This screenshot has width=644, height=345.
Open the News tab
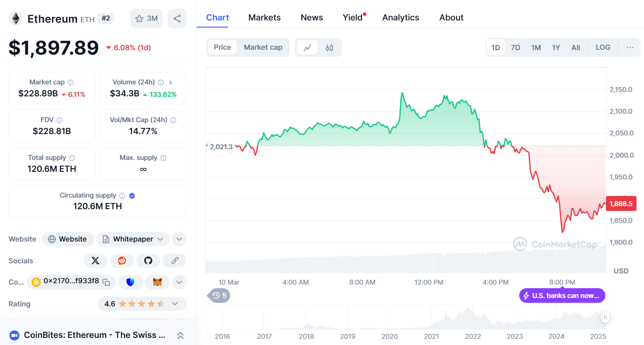tap(312, 17)
